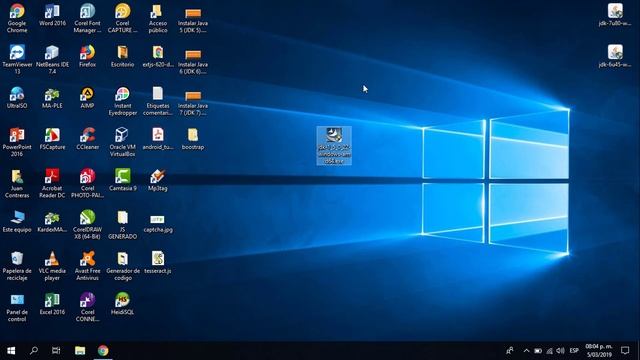Select the tesseract.js file icon

click(x=158, y=262)
